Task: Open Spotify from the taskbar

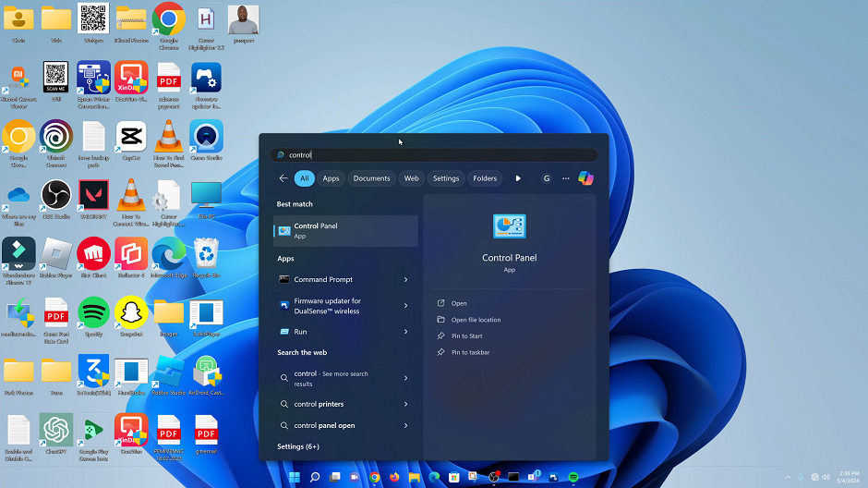Action: pyautogui.click(x=573, y=477)
